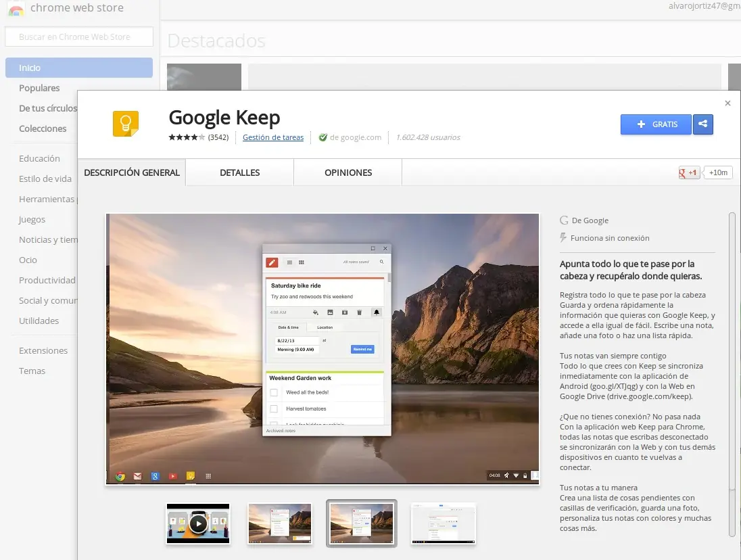Choose the Noticias y tiempo category
Viewport: 741px width, 560px height.
point(48,239)
